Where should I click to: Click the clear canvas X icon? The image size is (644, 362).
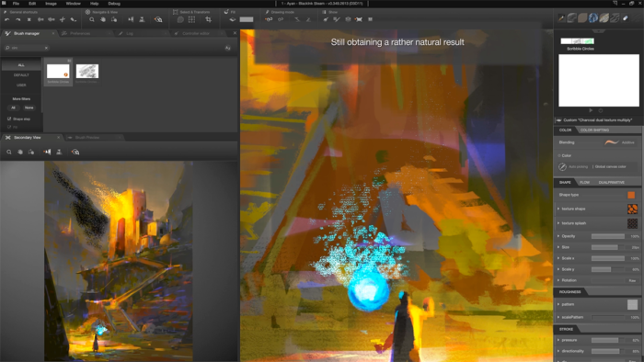click(29, 19)
